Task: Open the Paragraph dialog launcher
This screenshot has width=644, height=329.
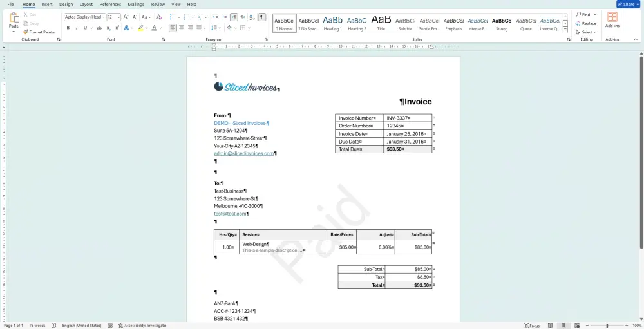Action: 266,39
